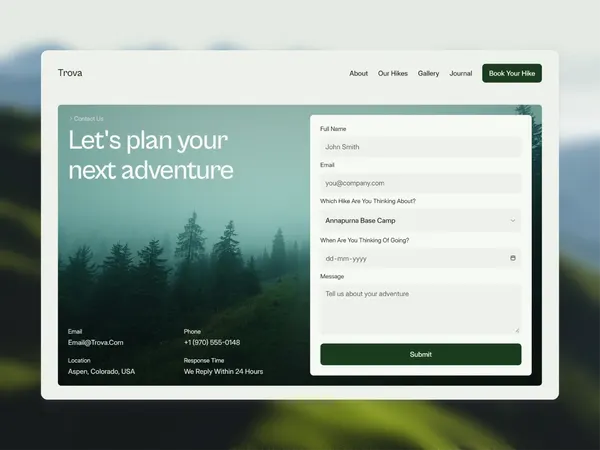
Task: Click We Reply Within 24 Hours text
Action: coord(223,372)
